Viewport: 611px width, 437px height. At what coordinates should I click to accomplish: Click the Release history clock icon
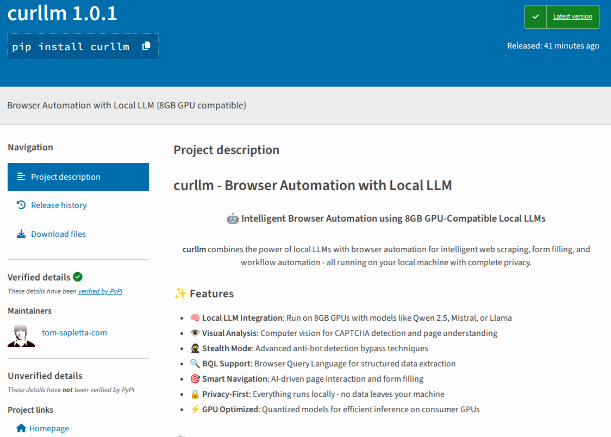[21, 205]
